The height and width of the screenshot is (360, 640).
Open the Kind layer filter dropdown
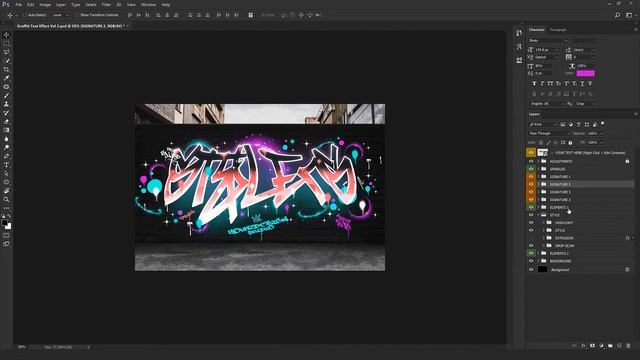542,124
